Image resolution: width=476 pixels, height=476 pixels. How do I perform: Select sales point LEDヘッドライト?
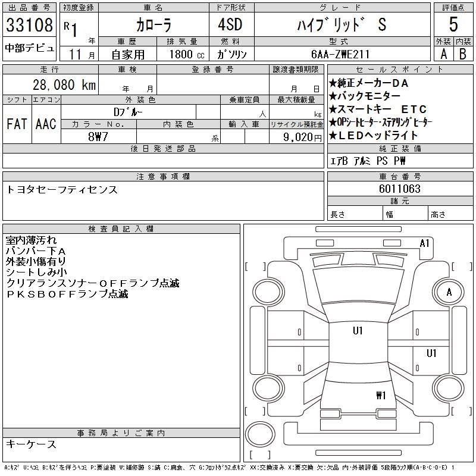coord(374,136)
